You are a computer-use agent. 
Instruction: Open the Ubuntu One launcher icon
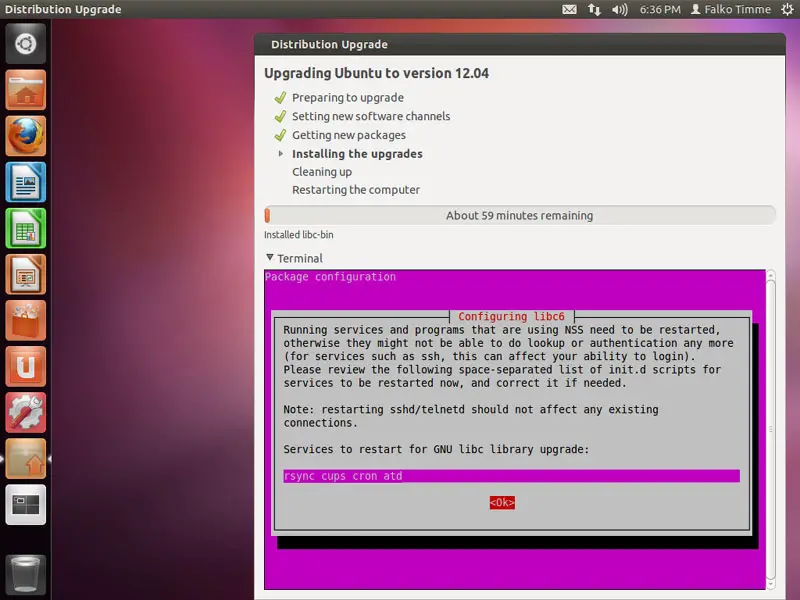coord(26,366)
